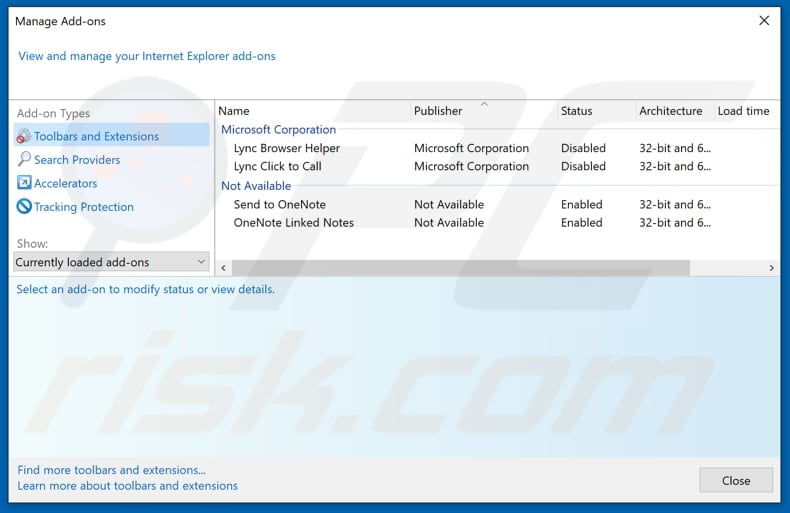
Task: Click the Toolbars and Extensions gear icon
Action: click(x=24, y=136)
